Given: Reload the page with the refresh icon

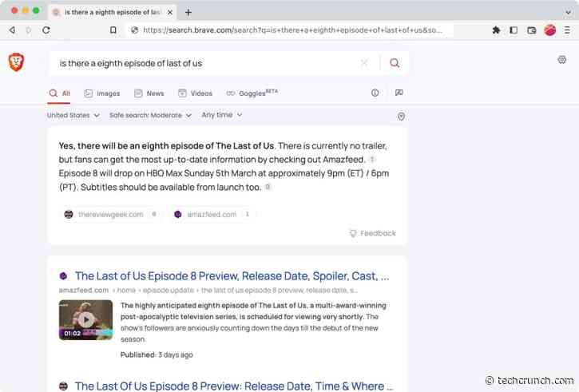Looking at the screenshot, I should 46,30.
